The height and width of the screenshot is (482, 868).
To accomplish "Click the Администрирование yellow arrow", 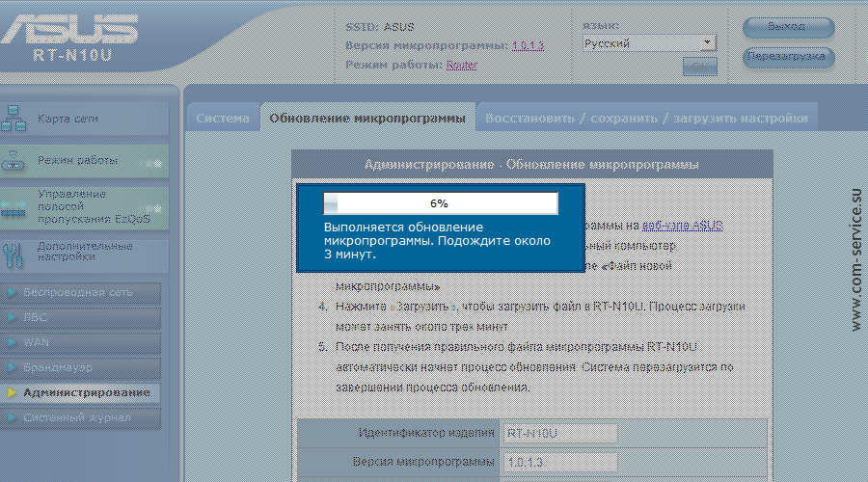I will (x=12, y=392).
